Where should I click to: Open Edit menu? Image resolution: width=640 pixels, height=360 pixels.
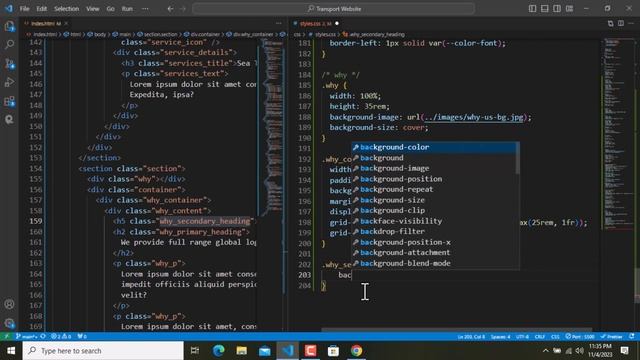pos(42,9)
